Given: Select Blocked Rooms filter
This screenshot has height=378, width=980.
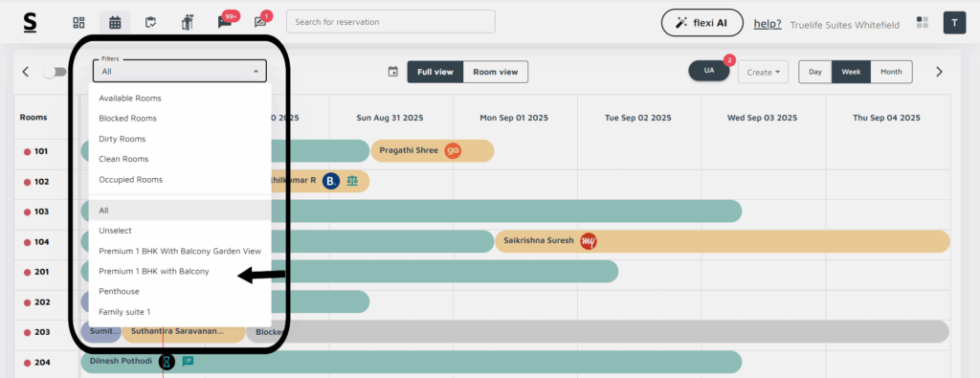Looking at the screenshot, I should tap(180, 118).
